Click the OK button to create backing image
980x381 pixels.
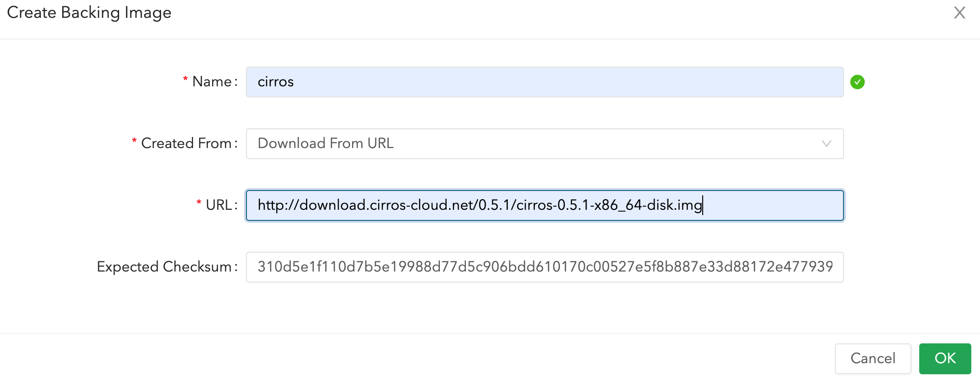point(944,358)
